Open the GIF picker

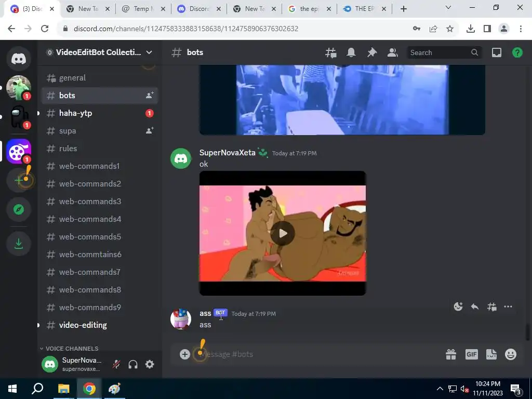471,354
